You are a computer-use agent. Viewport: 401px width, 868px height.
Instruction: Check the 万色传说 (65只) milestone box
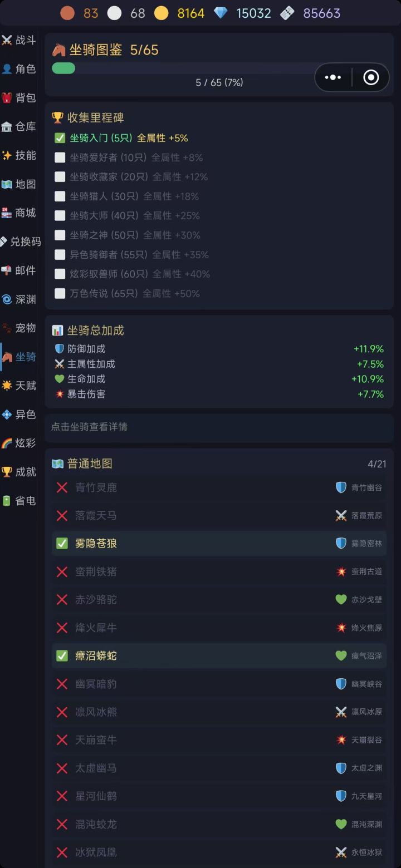click(x=60, y=293)
